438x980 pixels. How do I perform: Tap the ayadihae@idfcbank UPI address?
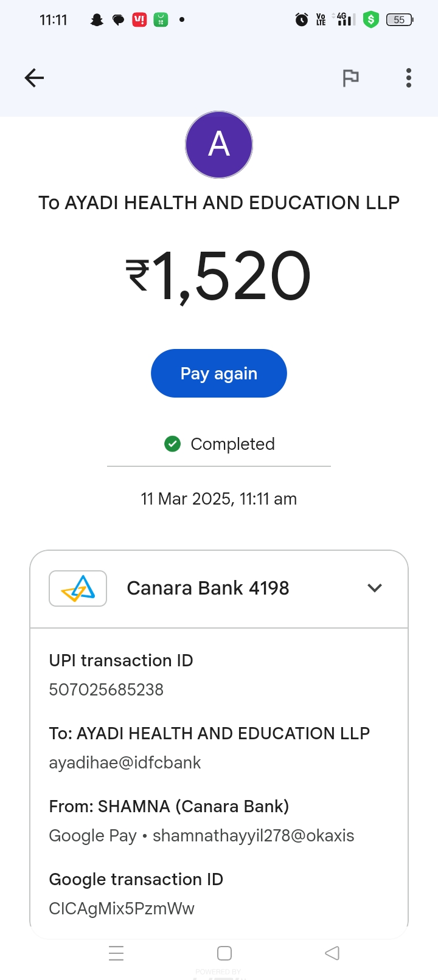pyautogui.click(x=125, y=763)
